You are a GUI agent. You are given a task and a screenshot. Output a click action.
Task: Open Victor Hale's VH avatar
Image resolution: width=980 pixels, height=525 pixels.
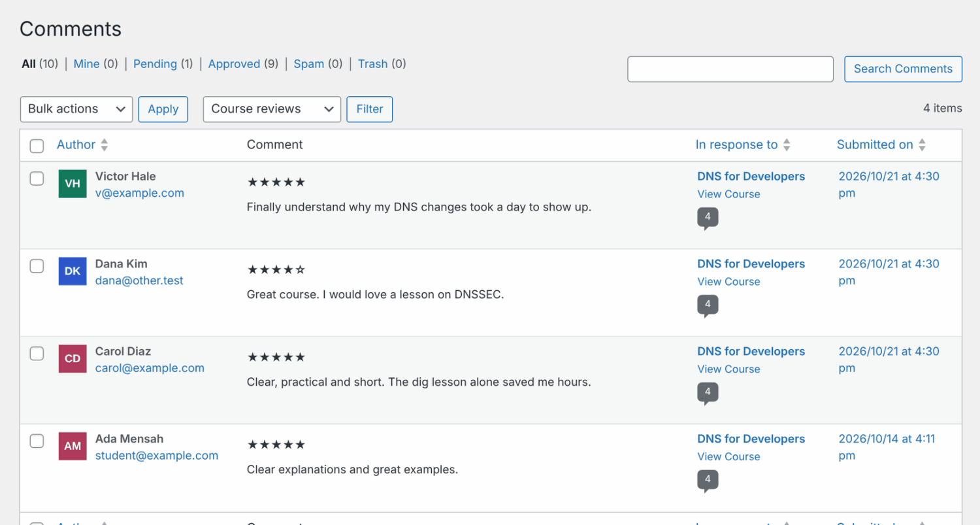73,184
